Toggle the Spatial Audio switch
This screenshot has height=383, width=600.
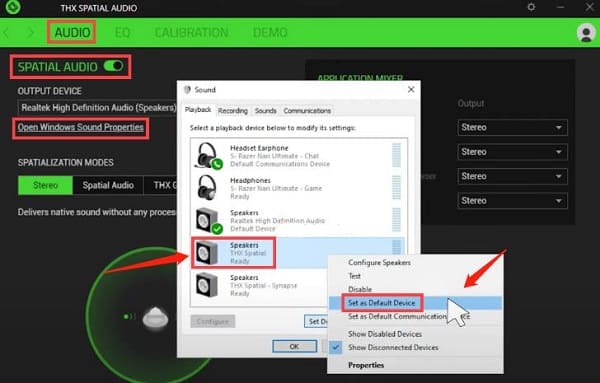pos(114,66)
